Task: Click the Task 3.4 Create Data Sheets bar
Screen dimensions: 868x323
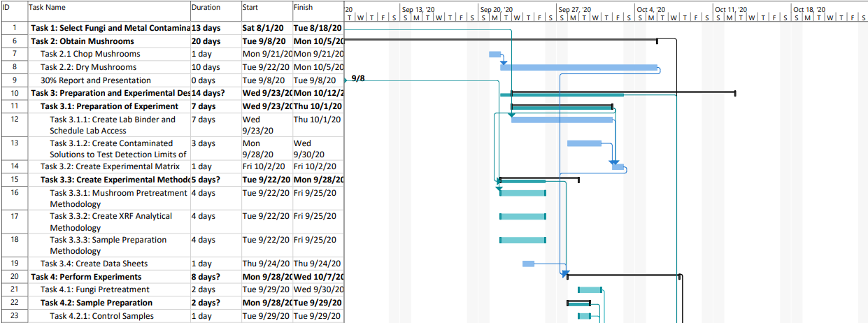Action: click(528, 264)
